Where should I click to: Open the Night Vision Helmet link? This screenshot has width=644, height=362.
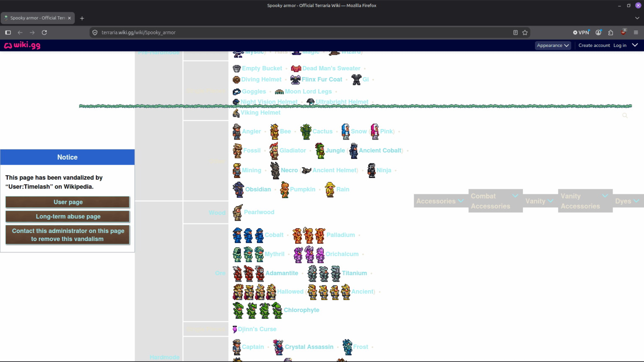pyautogui.click(x=269, y=102)
